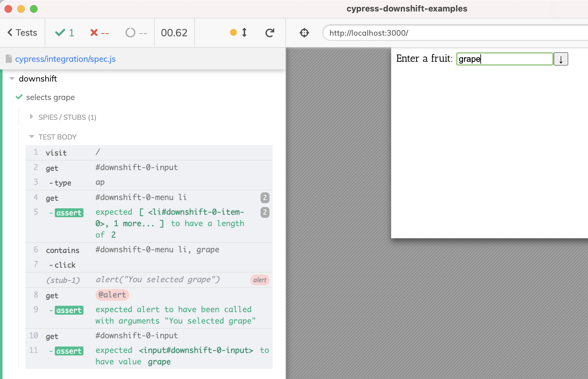Click the 'Enter a fruit:' label

coord(424,59)
